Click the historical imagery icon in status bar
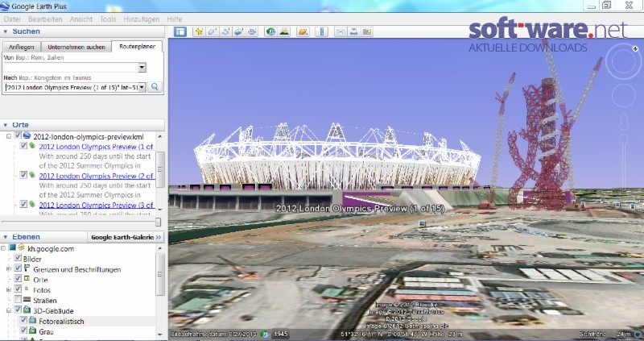Viewport: 644px width, 341px height. pyautogui.click(x=265, y=334)
